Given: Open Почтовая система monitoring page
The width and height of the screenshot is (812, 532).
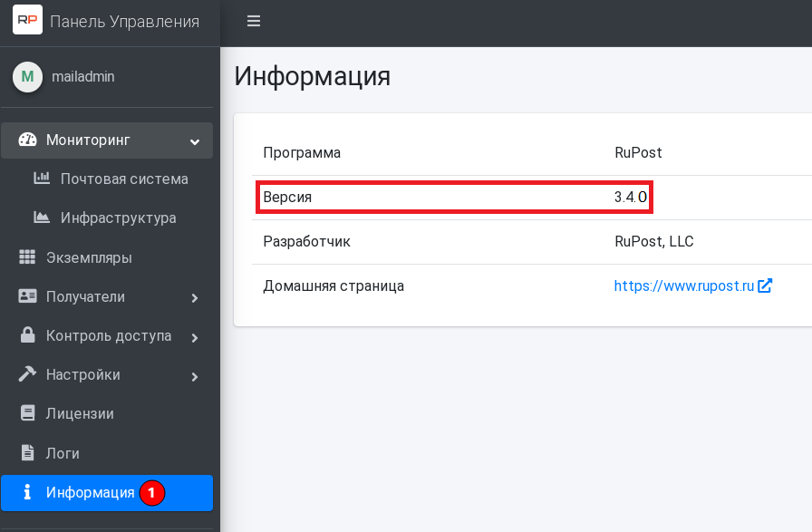Looking at the screenshot, I should click(x=124, y=179).
